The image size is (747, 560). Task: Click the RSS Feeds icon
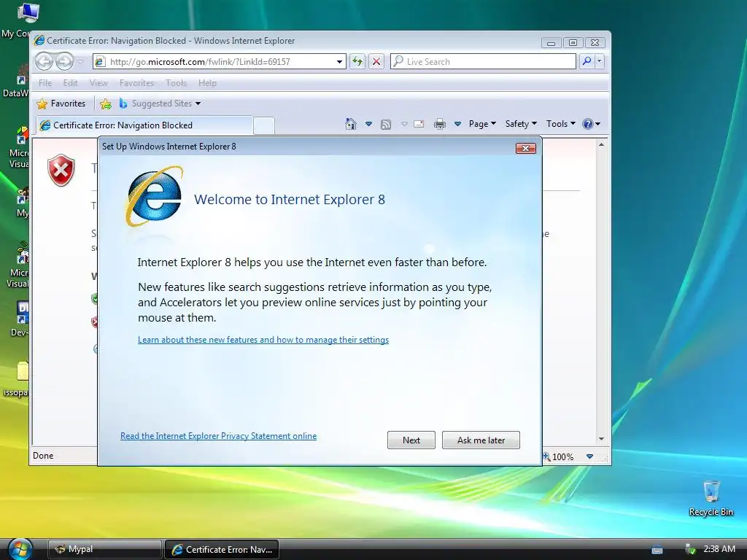click(x=386, y=124)
